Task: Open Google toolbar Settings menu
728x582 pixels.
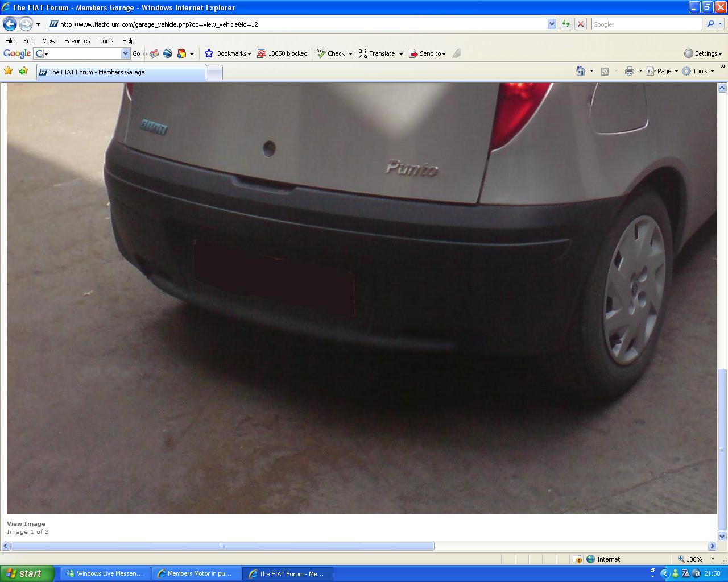Action: [x=703, y=53]
